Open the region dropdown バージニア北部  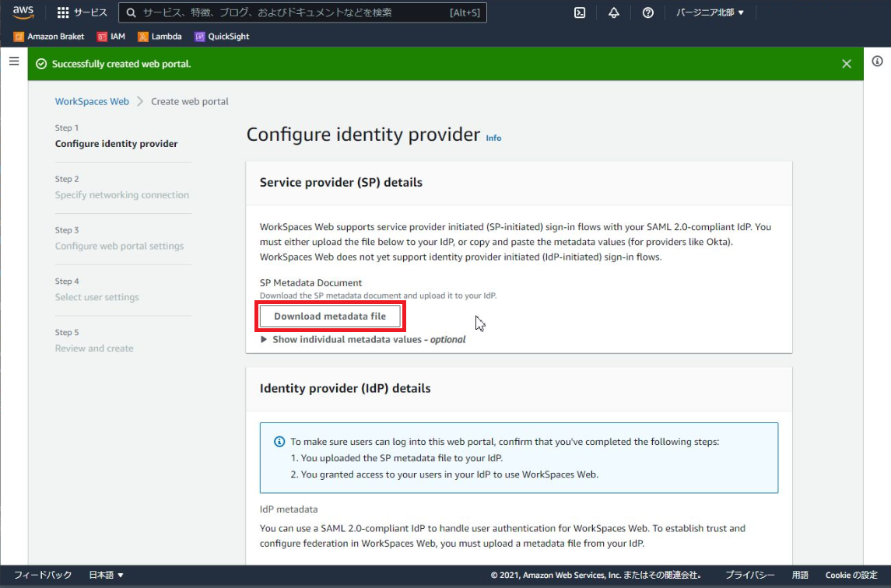(710, 12)
